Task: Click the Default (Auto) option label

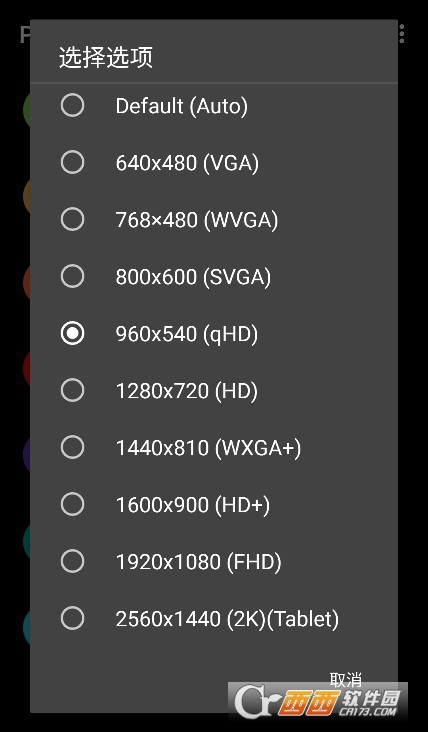Action: click(x=182, y=106)
